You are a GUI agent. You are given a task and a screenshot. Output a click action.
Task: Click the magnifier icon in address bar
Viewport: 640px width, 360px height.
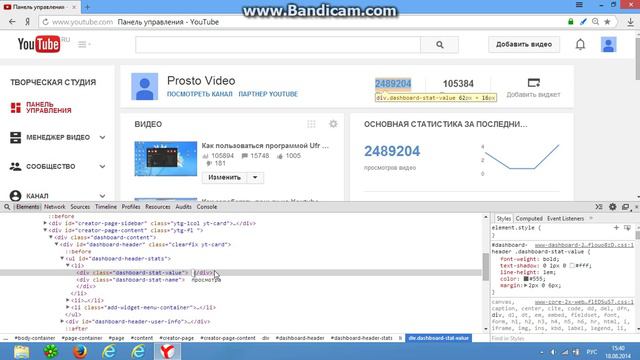coord(596,22)
